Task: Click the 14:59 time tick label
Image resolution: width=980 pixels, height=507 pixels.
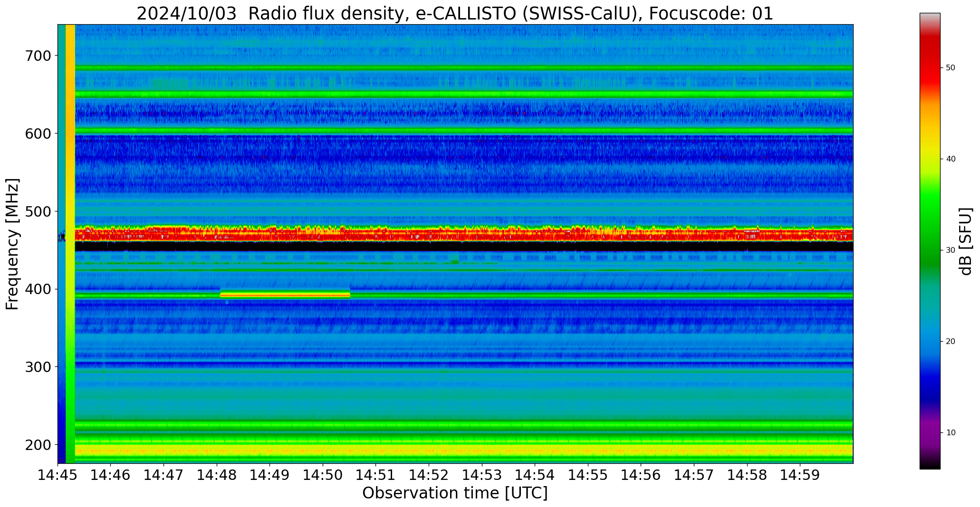Action: click(800, 475)
